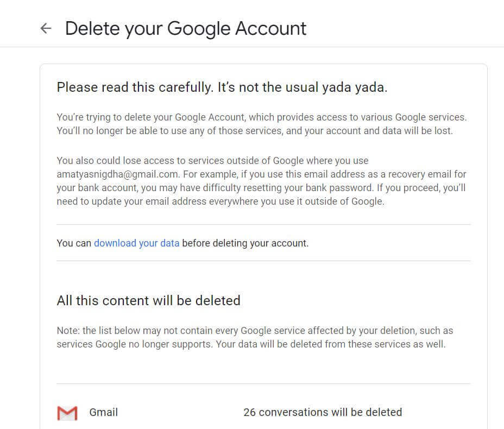Click line "You're trying to delete your Google Account"

pos(262,117)
